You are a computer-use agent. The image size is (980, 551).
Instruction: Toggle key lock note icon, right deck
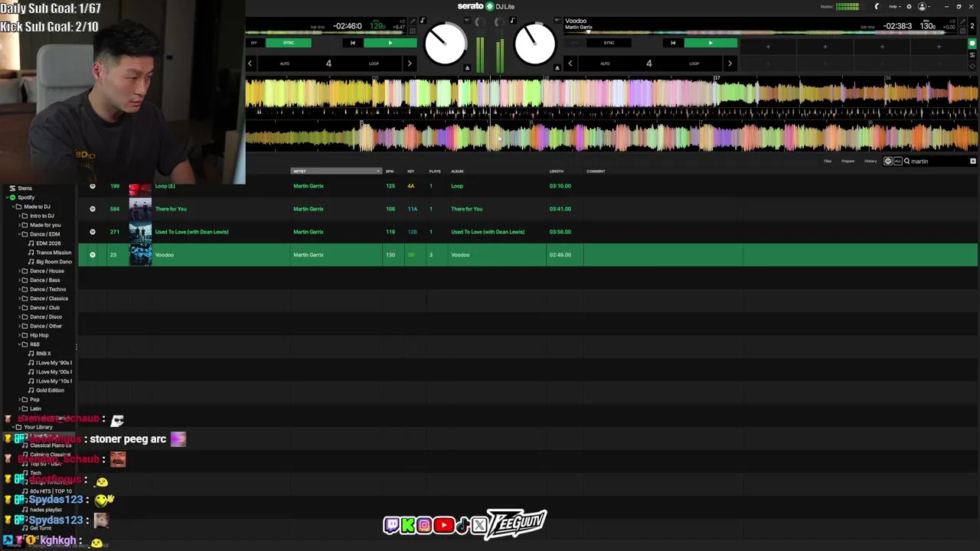pos(512,20)
